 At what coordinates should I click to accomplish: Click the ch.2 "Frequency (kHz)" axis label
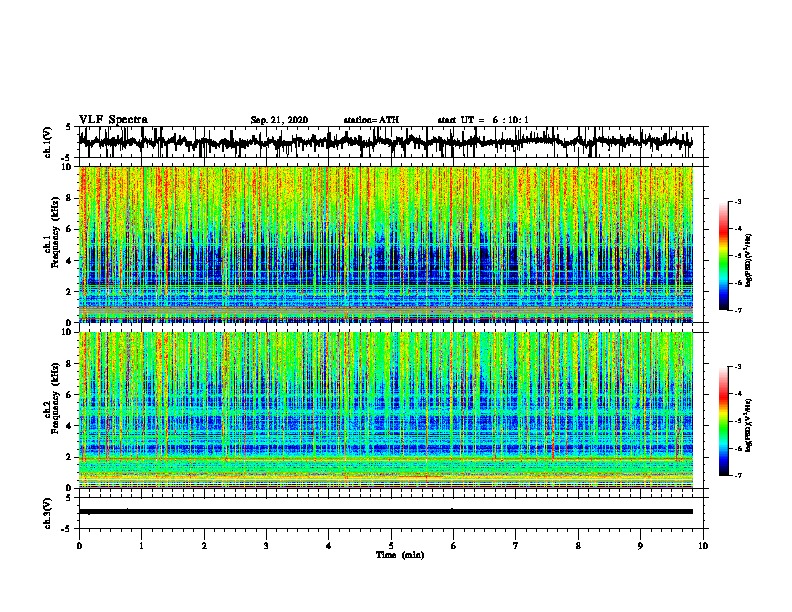[56, 398]
